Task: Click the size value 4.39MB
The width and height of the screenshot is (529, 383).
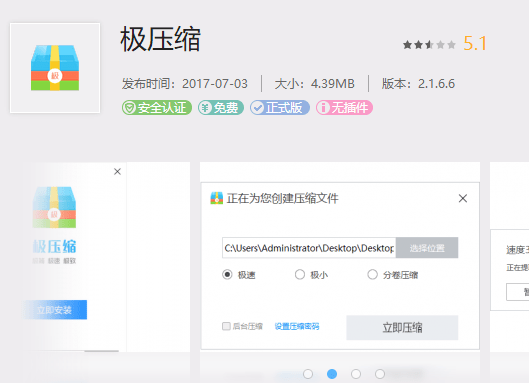Action: click(x=333, y=84)
